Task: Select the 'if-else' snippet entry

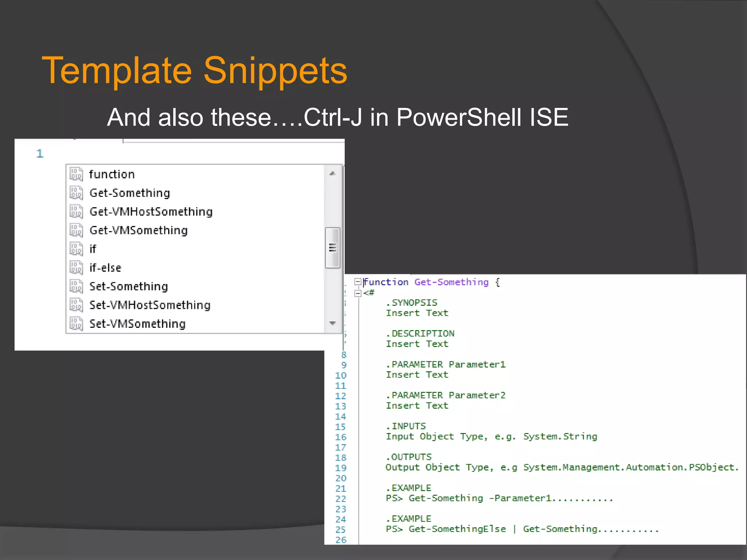Action: tap(195, 268)
